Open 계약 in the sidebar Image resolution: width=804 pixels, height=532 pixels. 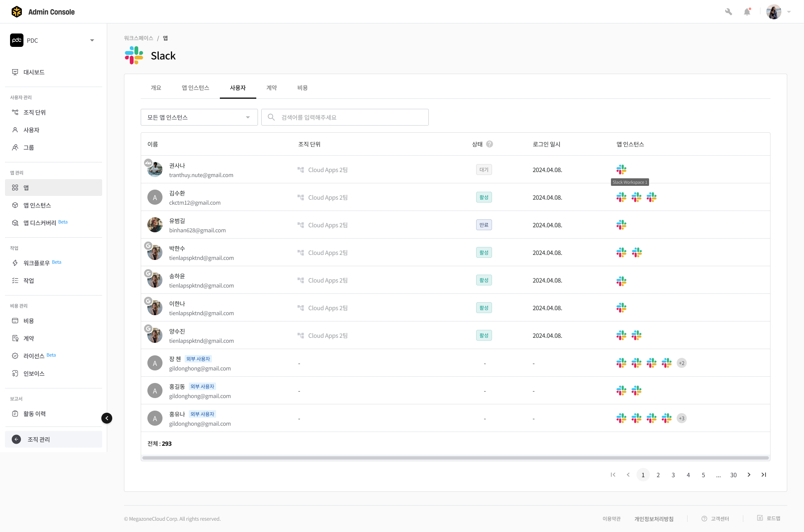pyautogui.click(x=54, y=338)
